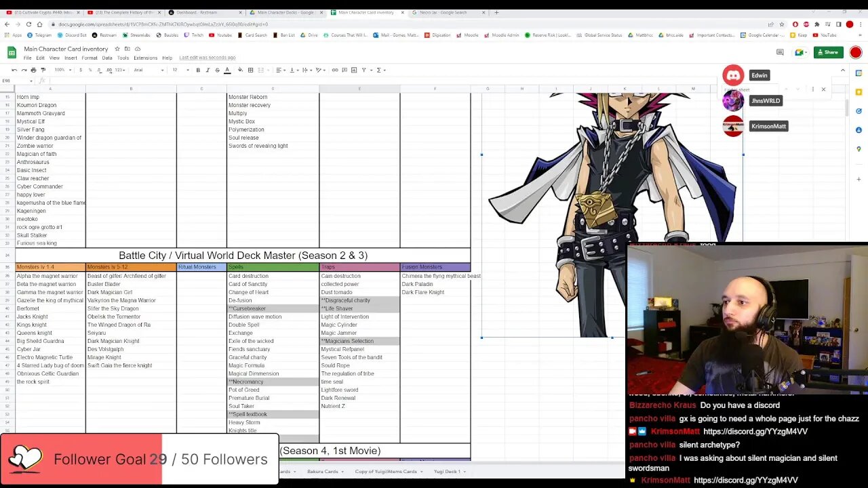Insert a comment from the toolbar
The width and height of the screenshot is (868, 488).
[x=344, y=70]
